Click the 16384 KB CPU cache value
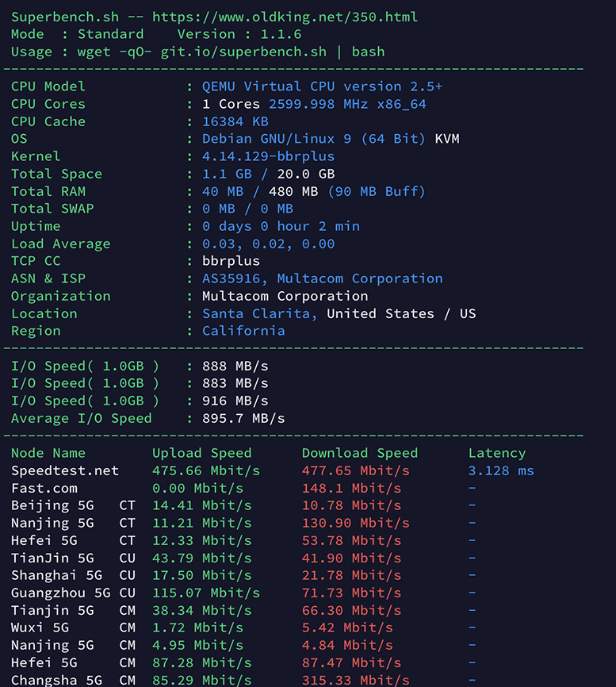The height and width of the screenshot is (687, 616). point(235,121)
